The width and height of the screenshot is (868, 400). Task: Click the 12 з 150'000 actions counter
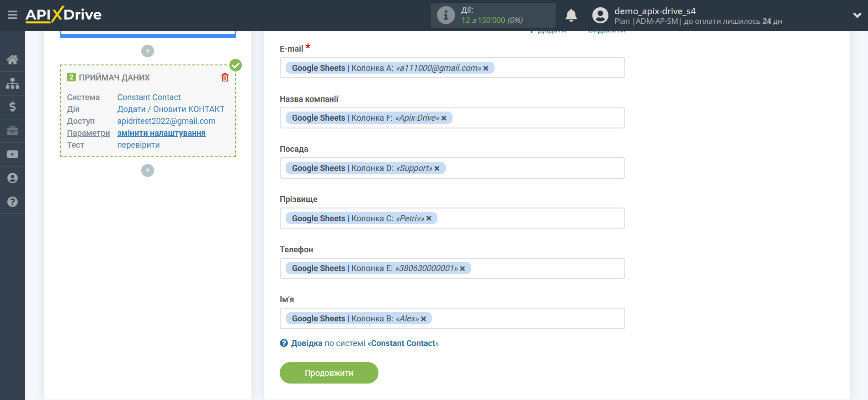point(492,21)
